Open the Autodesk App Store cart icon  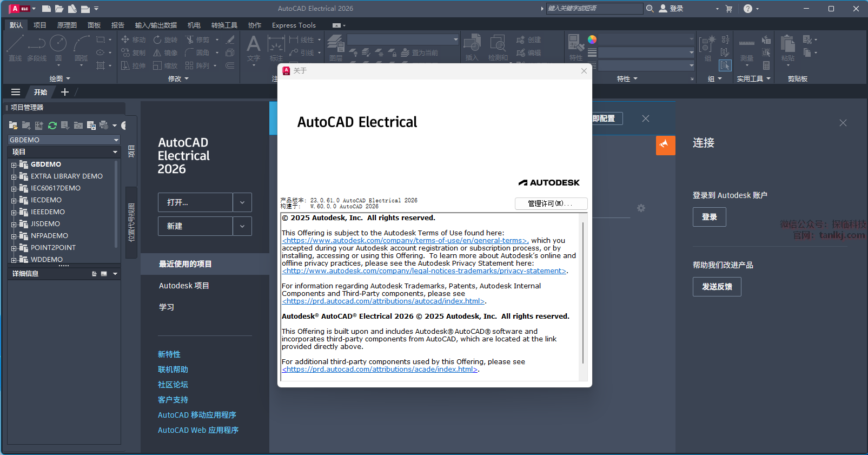click(728, 9)
